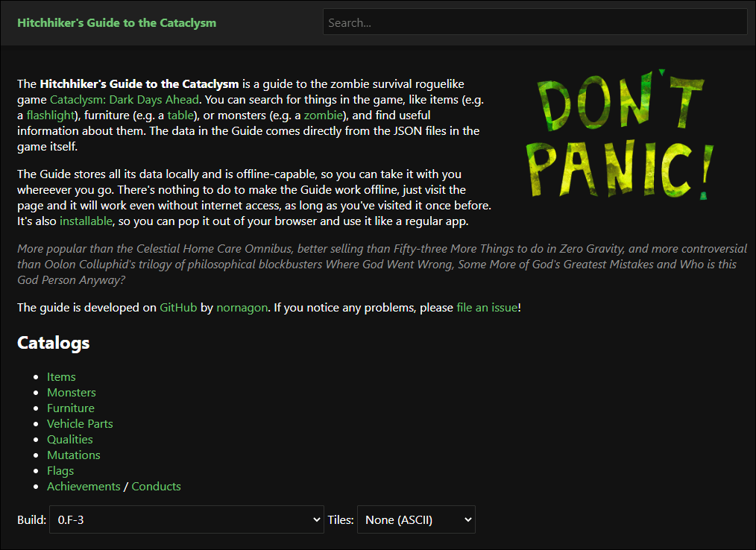756x550 pixels.
Task: Visit the GitHub project link
Action: point(178,308)
